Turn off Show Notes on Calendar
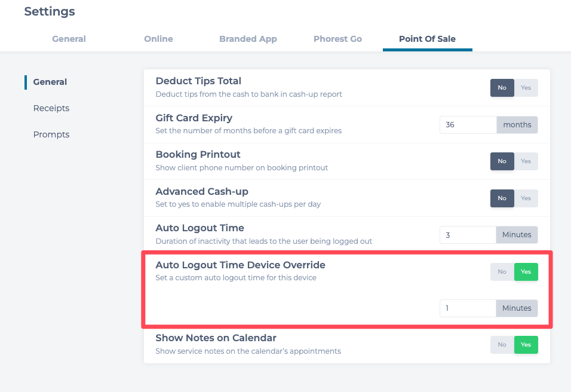Viewport: 571px width, 392px height. (x=502, y=345)
